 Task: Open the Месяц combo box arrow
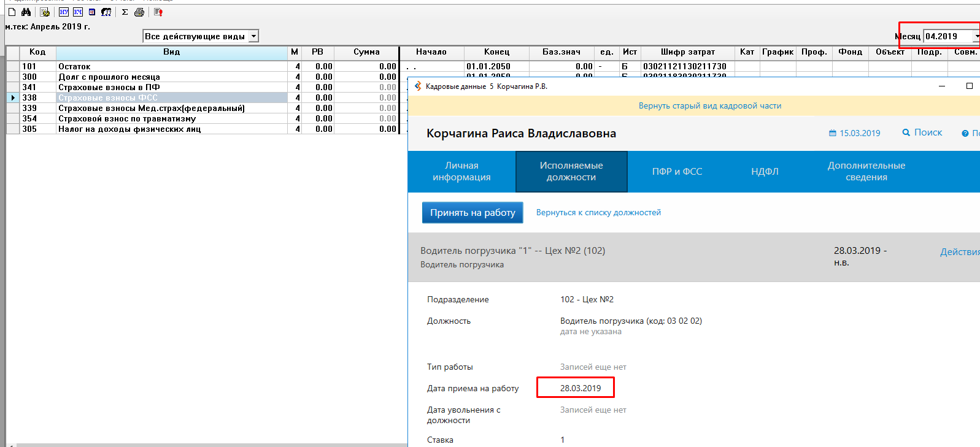click(976, 36)
